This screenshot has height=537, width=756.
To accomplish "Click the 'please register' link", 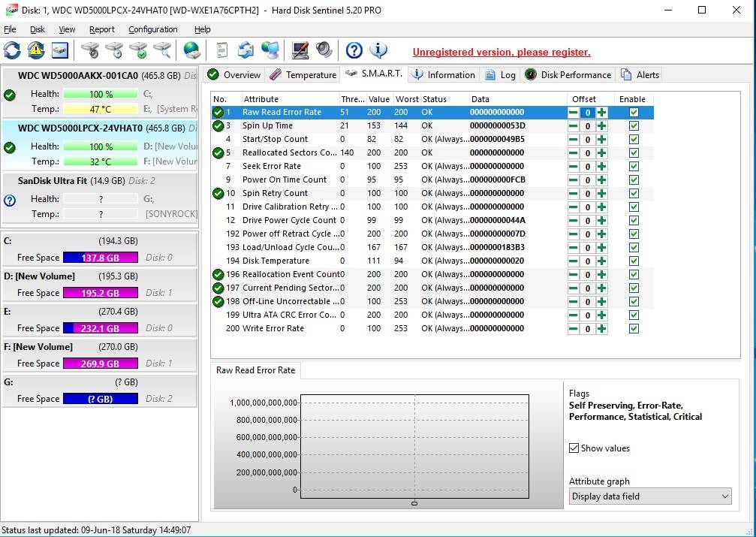I will (x=501, y=53).
